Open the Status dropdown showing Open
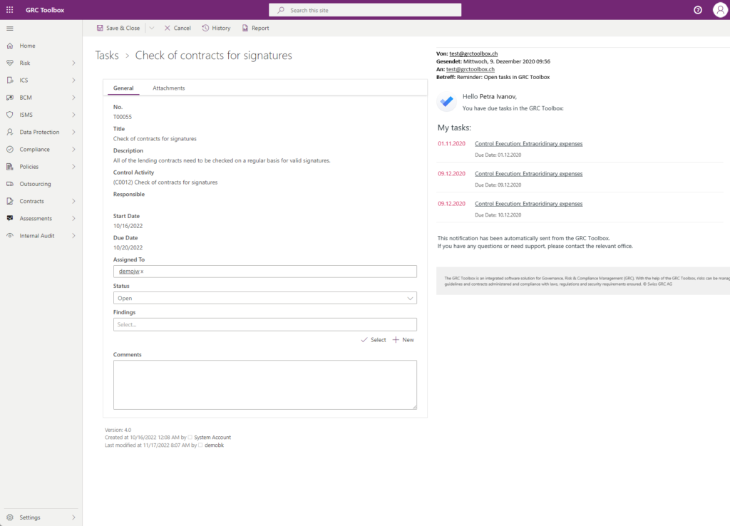The height and width of the screenshot is (526, 730). [265, 298]
